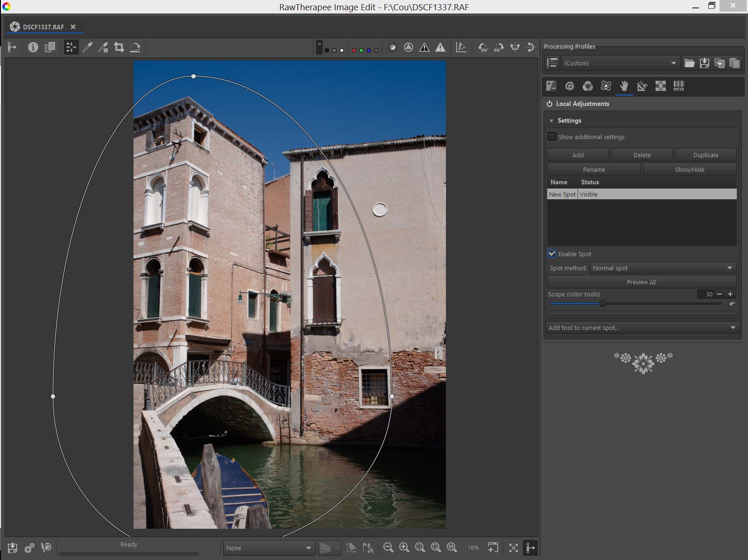Click the zoom in magnifier icon
Viewport: 748px width, 560px height.
[x=404, y=547]
